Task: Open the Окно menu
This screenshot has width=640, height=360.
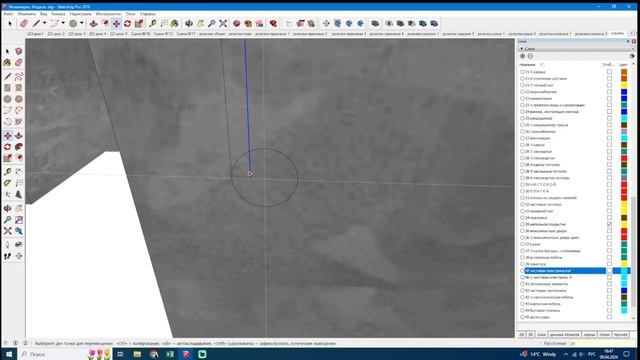Action: coord(130,14)
